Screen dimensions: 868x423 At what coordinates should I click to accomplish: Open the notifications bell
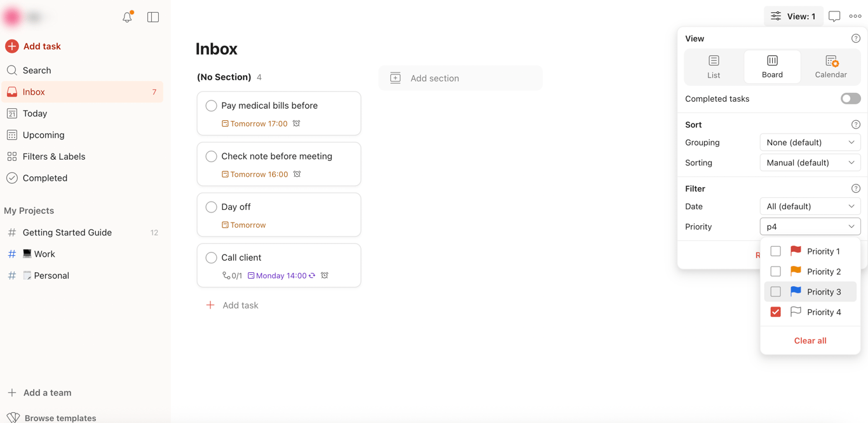tap(127, 17)
